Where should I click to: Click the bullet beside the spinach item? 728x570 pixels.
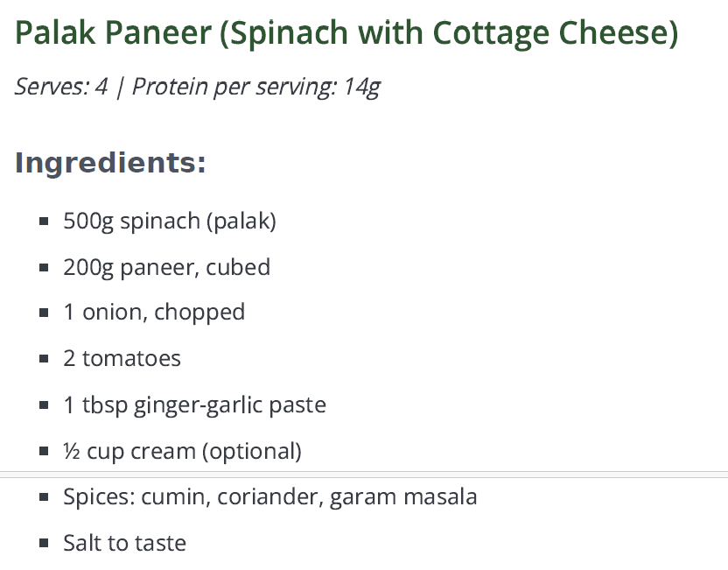click(x=44, y=221)
